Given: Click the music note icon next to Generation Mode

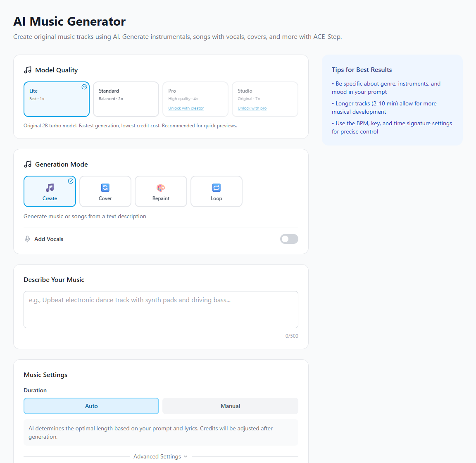Looking at the screenshot, I should (28, 165).
